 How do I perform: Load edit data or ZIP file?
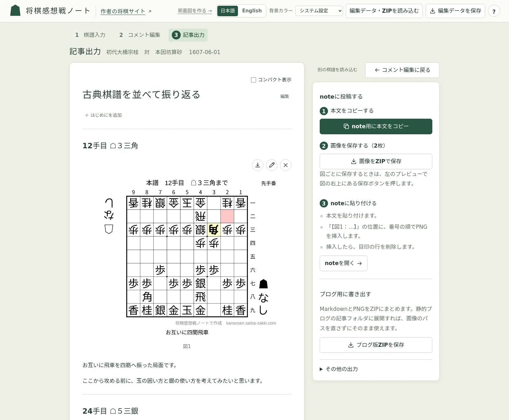[x=384, y=11]
